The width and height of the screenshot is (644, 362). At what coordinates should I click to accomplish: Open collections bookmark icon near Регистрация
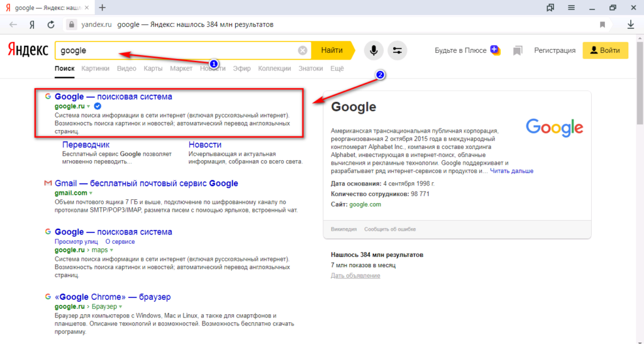(x=518, y=50)
